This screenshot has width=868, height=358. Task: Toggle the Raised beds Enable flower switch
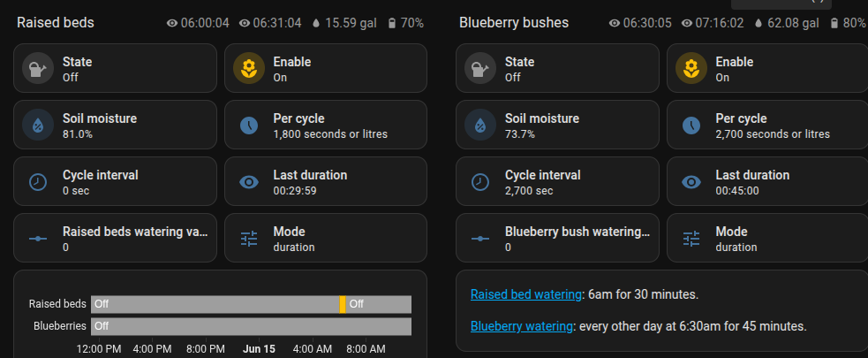tap(249, 69)
